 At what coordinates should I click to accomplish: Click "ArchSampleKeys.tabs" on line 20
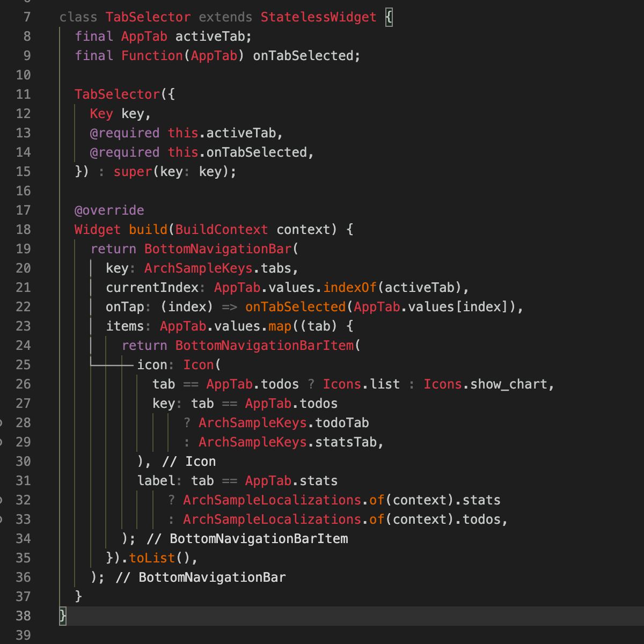[x=218, y=268]
